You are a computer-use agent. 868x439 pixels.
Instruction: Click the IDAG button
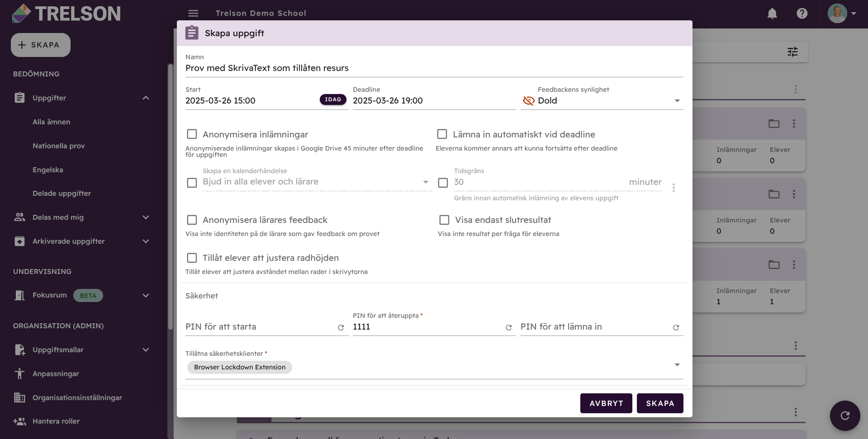[x=333, y=99]
